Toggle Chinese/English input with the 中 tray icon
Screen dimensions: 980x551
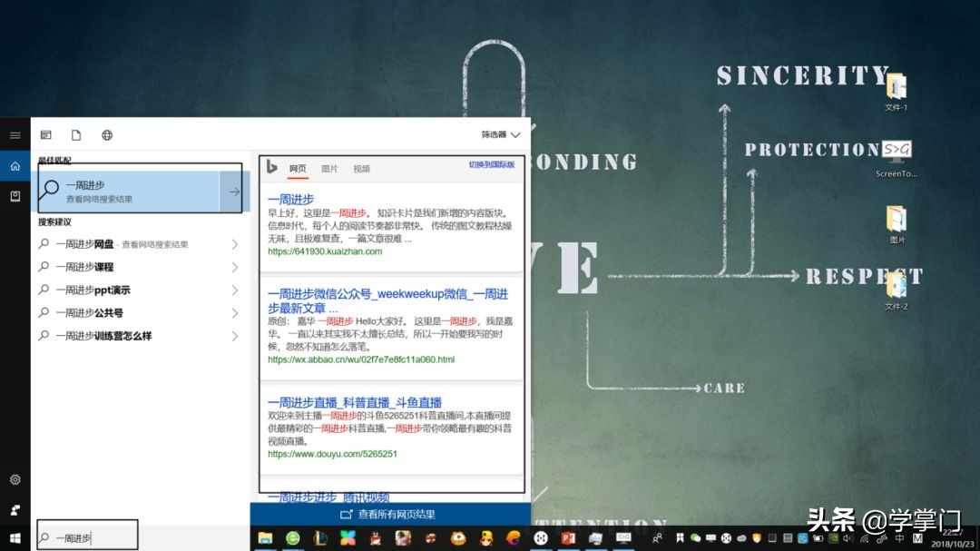(x=900, y=539)
